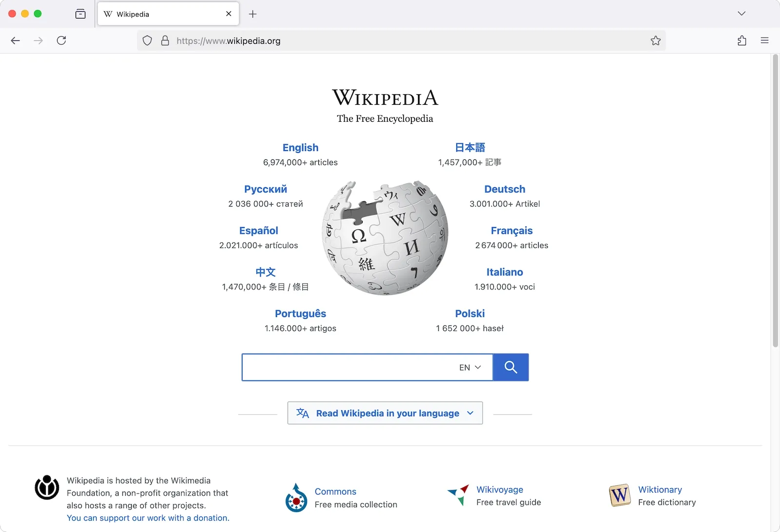Open the Polski Wikipedia link
780x532 pixels.
pos(470,314)
